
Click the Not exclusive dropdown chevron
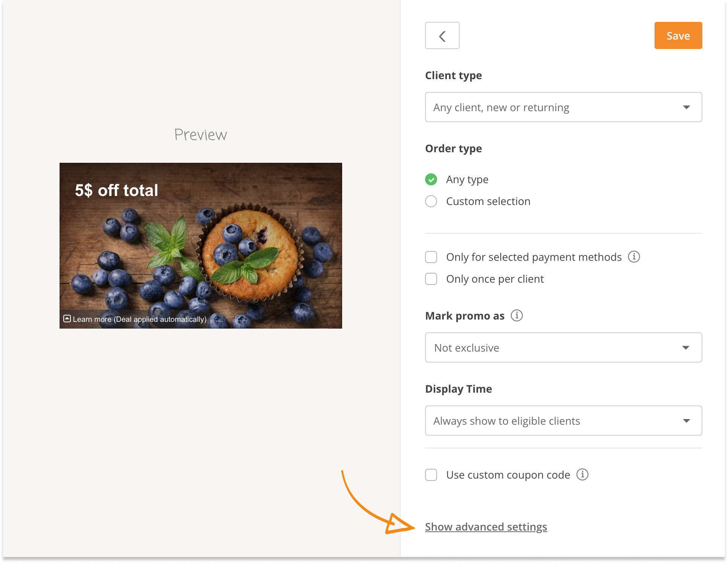click(x=687, y=347)
